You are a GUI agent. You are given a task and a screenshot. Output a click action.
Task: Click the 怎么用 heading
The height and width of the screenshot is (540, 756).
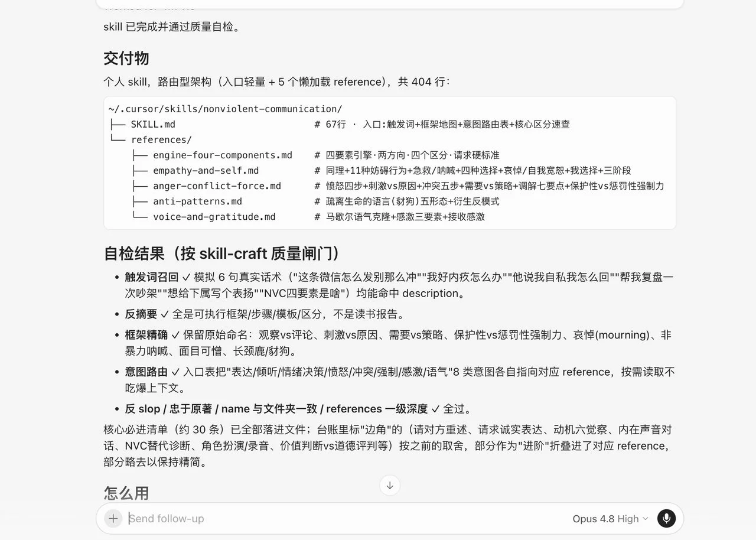(126, 493)
